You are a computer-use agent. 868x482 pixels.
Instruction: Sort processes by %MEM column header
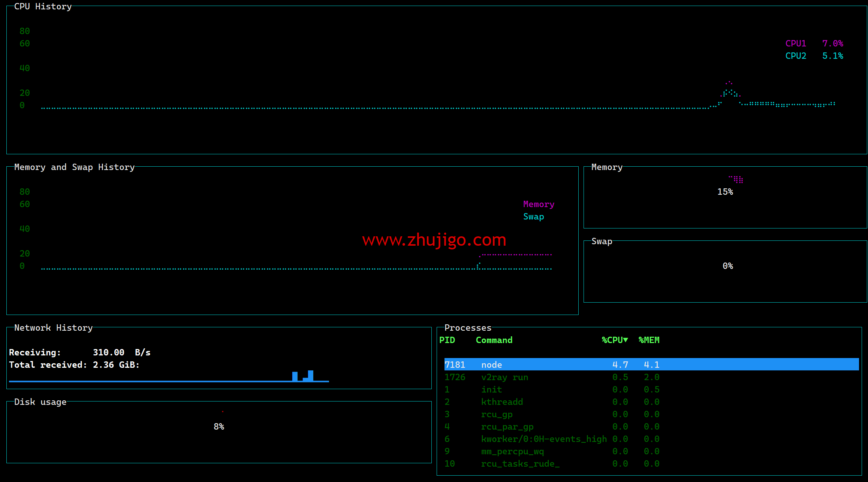tap(649, 340)
